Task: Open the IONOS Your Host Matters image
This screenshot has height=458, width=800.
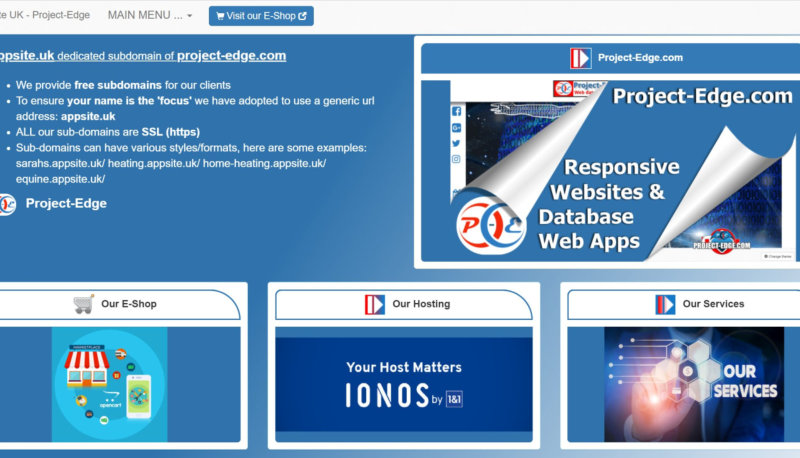Action: pyautogui.click(x=404, y=383)
